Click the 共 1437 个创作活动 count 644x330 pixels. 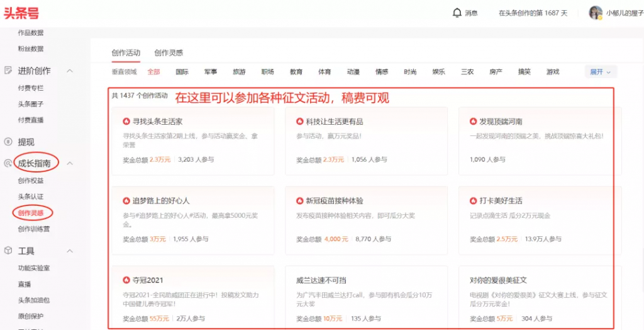pos(140,96)
